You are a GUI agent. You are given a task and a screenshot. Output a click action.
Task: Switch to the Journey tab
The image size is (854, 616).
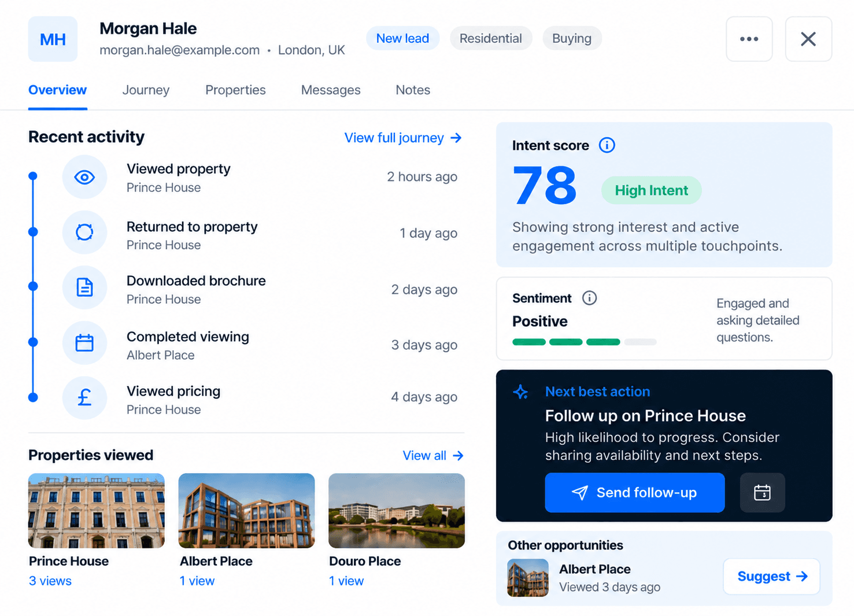tap(146, 90)
